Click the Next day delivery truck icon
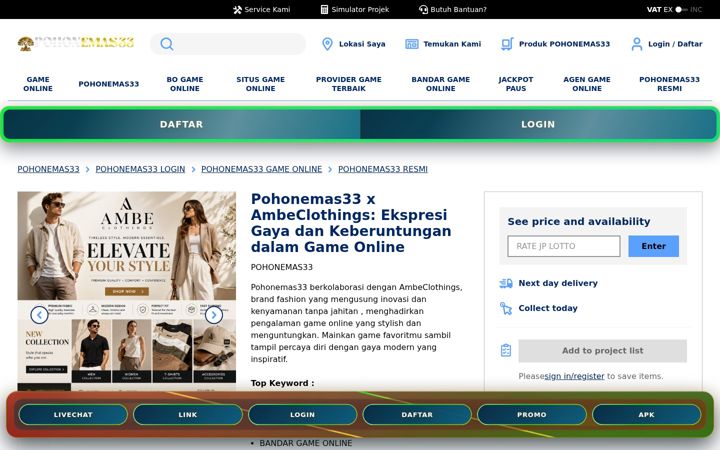The width and height of the screenshot is (720, 450). pyautogui.click(x=506, y=283)
